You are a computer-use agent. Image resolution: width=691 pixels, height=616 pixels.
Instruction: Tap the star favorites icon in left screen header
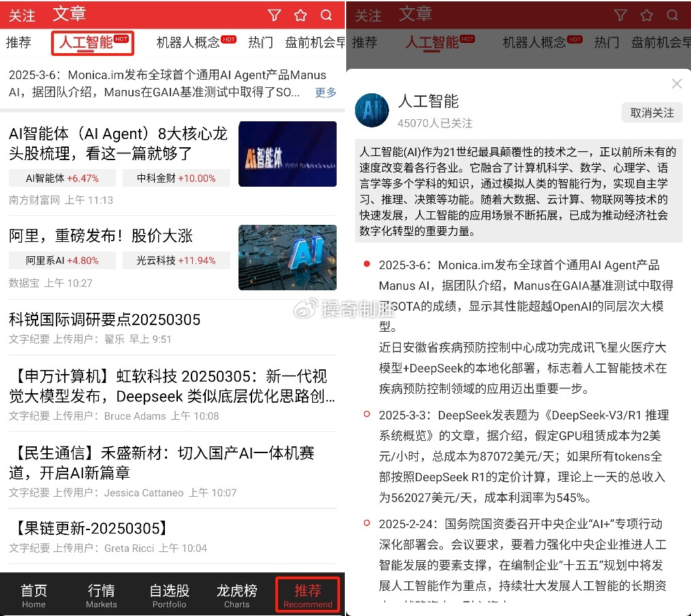click(x=301, y=16)
